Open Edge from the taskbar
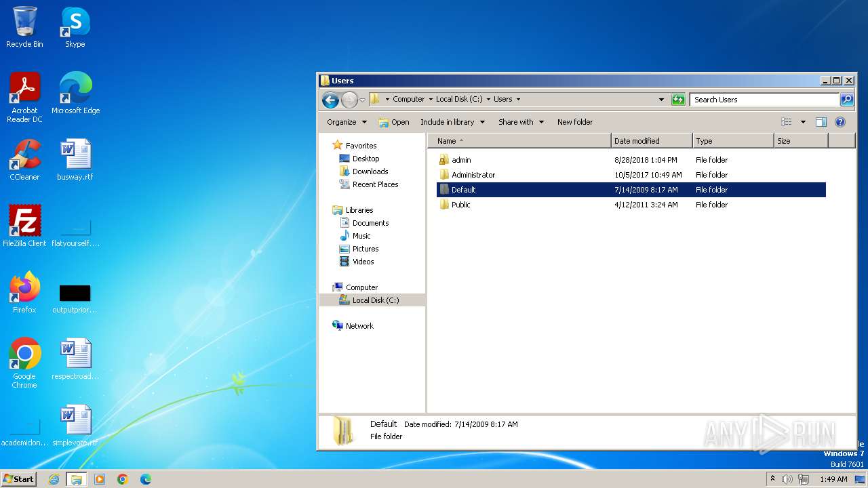Screen dimensions: 868x488 pos(146,479)
